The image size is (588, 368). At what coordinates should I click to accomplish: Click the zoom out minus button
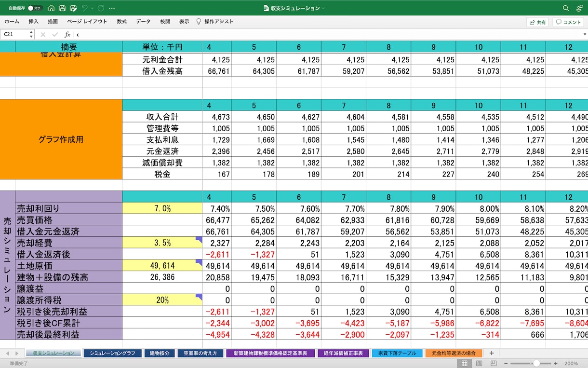tap(505, 363)
